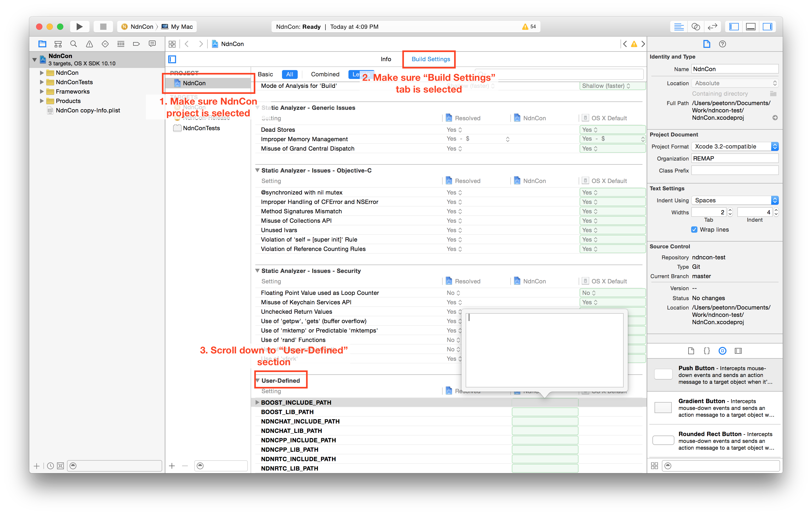
Task: Collapse the User-Defined section
Action: 257,380
